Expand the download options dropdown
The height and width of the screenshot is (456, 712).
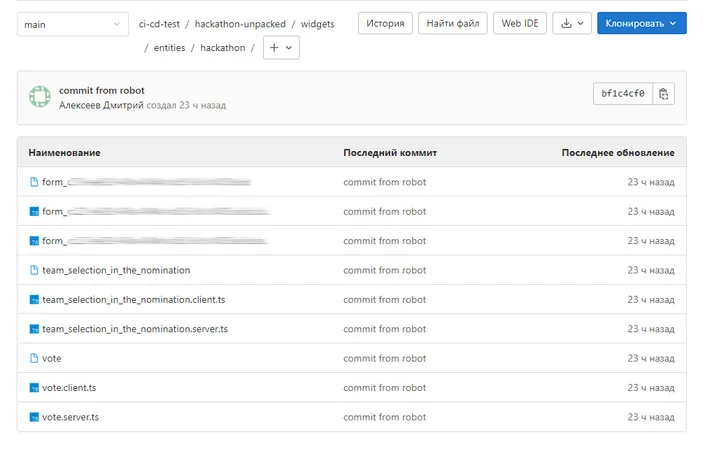(x=573, y=24)
